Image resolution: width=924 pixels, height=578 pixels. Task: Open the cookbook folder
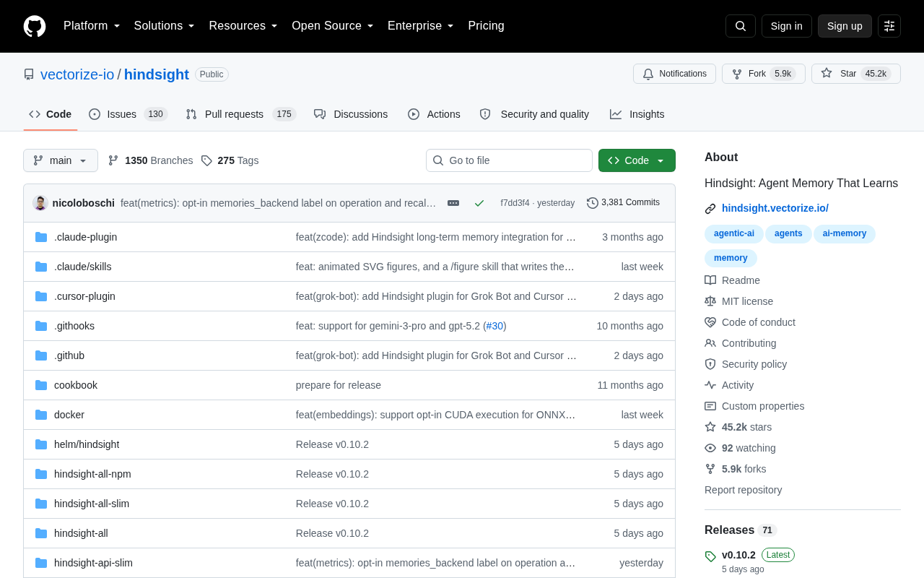click(76, 385)
